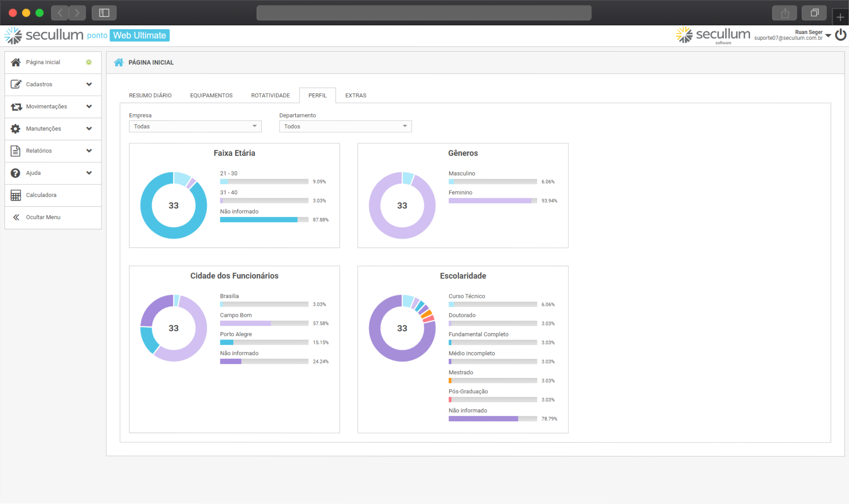Open the Empresa dropdown

195,126
